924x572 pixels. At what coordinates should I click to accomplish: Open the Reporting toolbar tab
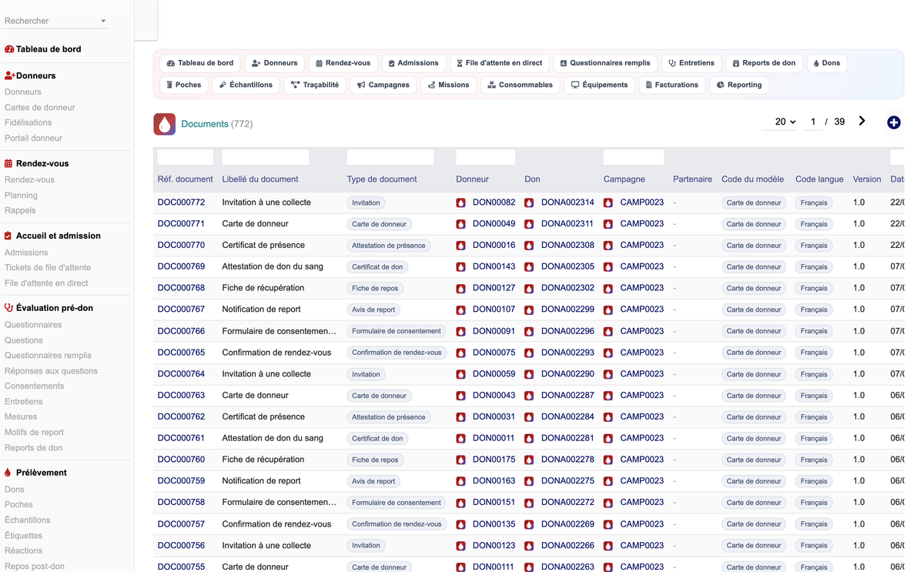tap(739, 85)
